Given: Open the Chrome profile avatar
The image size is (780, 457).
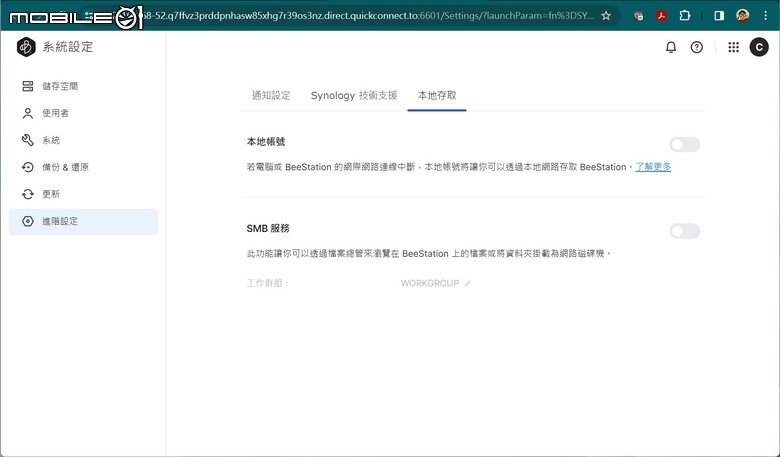Looking at the screenshot, I should (742, 16).
